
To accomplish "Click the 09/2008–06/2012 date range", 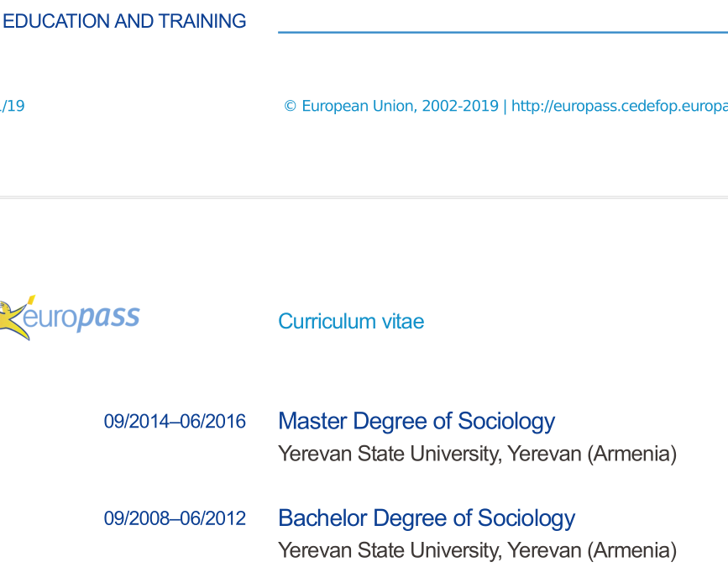I will pyautogui.click(x=175, y=518).
